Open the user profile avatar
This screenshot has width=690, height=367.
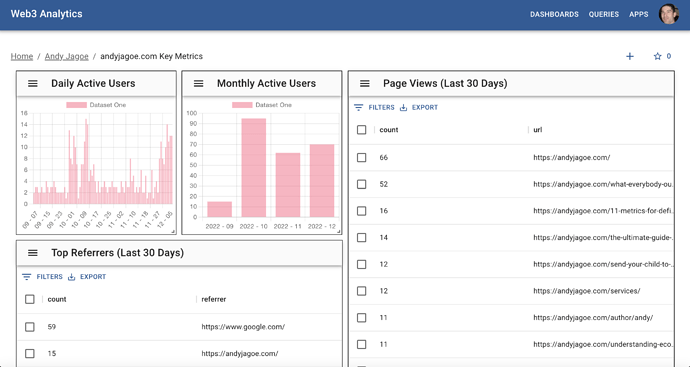(668, 14)
